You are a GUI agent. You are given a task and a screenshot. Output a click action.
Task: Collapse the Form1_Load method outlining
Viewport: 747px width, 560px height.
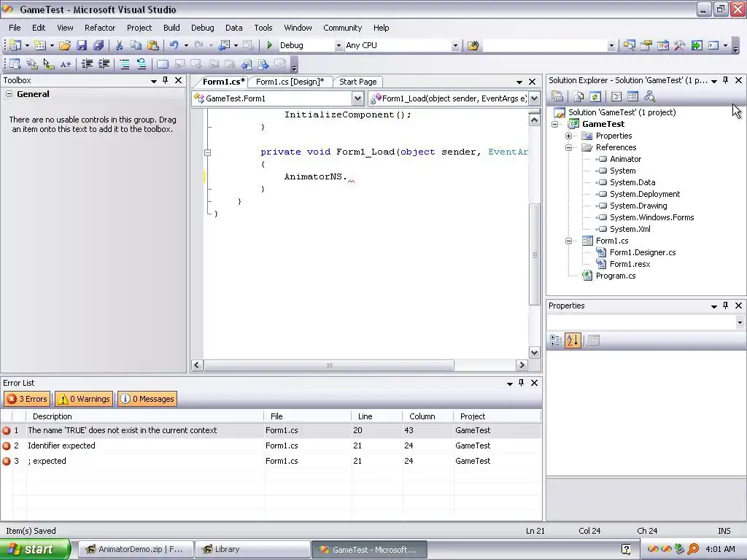208,153
